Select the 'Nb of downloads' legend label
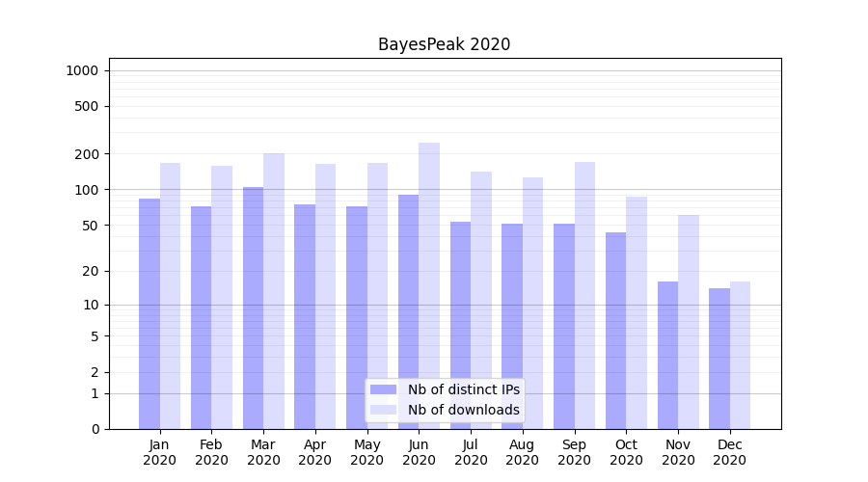Screen dimensions: 868x482 pyautogui.click(x=463, y=410)
